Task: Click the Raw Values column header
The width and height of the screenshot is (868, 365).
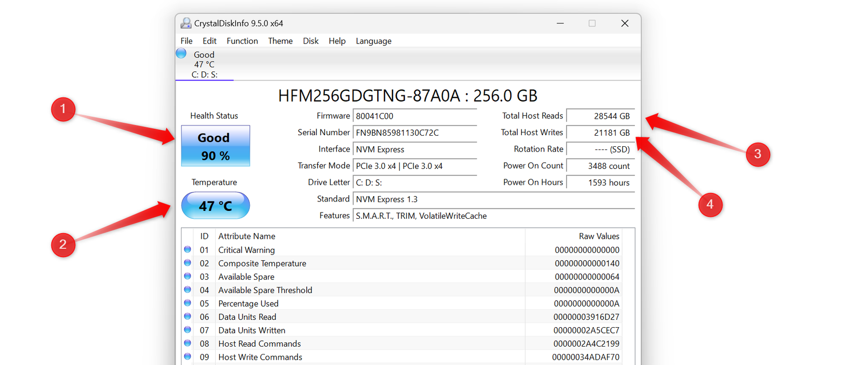Action: tap(599, 236)
